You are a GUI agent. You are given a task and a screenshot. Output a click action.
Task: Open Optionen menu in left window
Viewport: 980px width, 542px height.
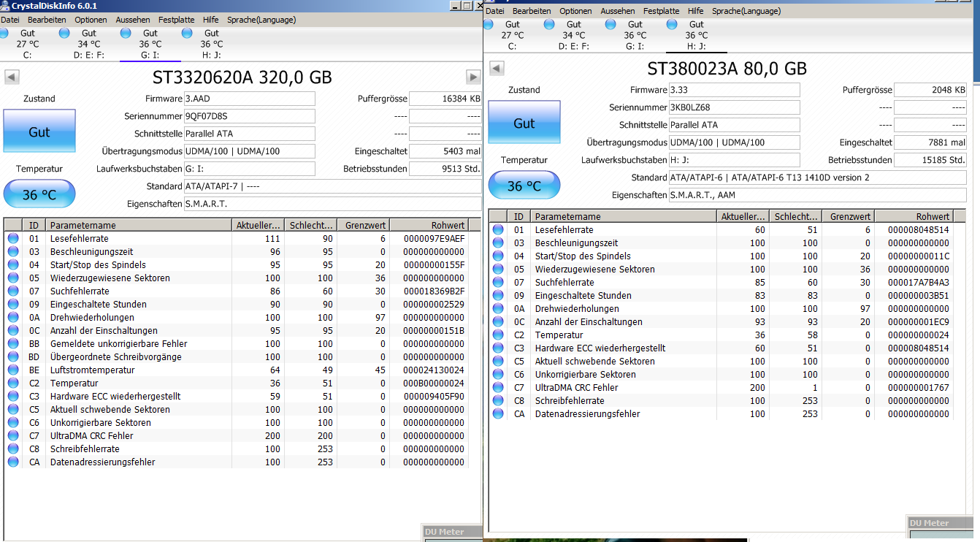[91, 20]
